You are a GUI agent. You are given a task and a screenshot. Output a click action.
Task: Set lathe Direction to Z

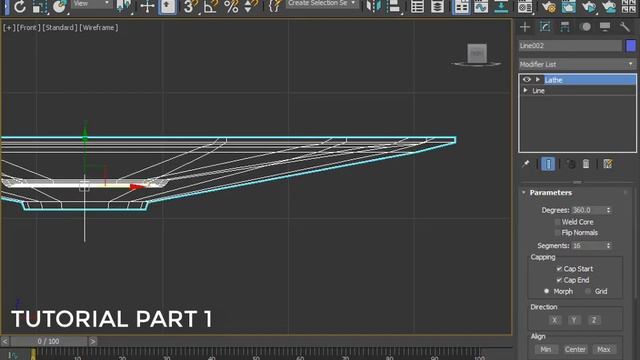[x=594, y=320]
